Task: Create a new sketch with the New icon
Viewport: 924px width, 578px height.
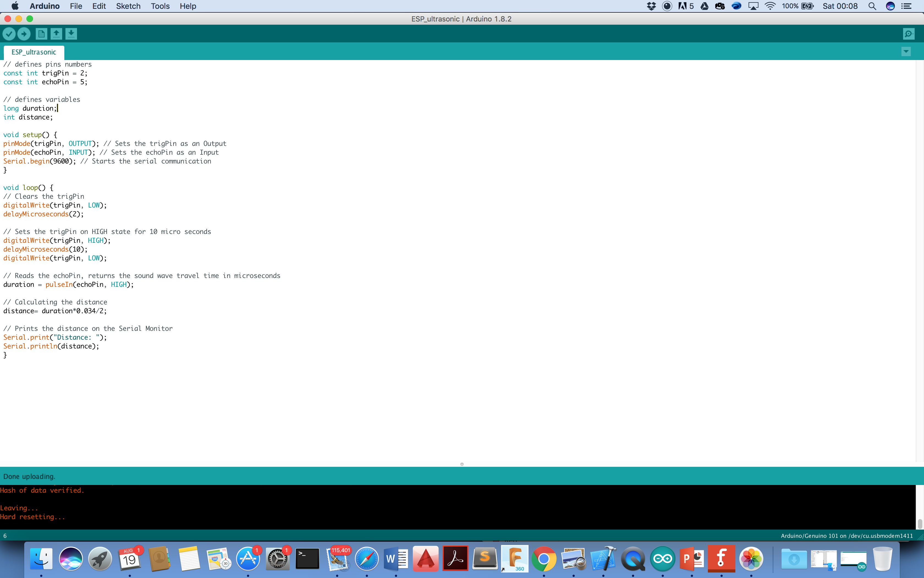Action: coord(41,34)
